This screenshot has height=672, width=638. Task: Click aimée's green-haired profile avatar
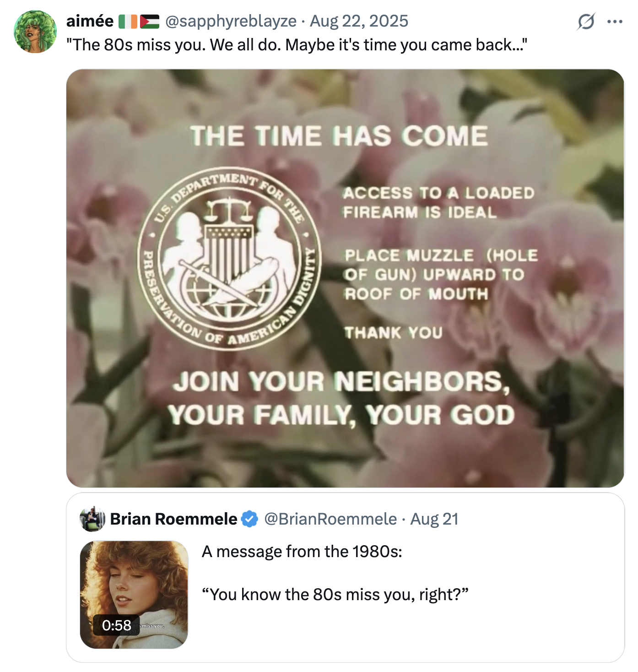35,32
